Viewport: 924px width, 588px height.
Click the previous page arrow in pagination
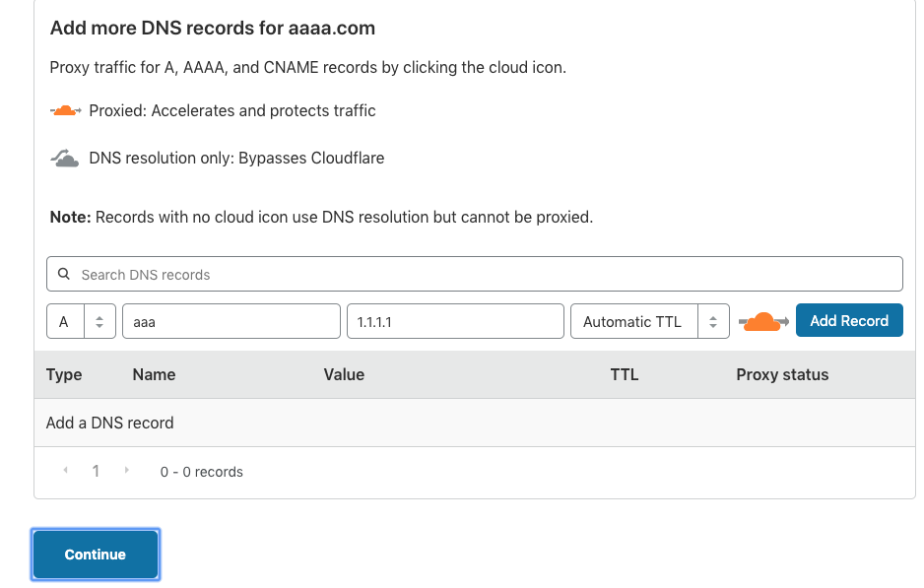point(65,471)
